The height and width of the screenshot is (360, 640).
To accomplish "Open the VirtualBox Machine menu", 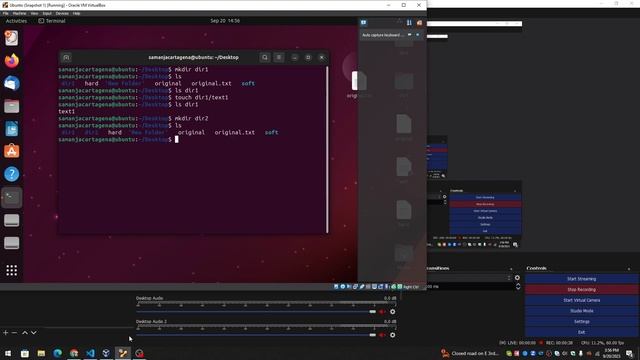I will point(19,13).
